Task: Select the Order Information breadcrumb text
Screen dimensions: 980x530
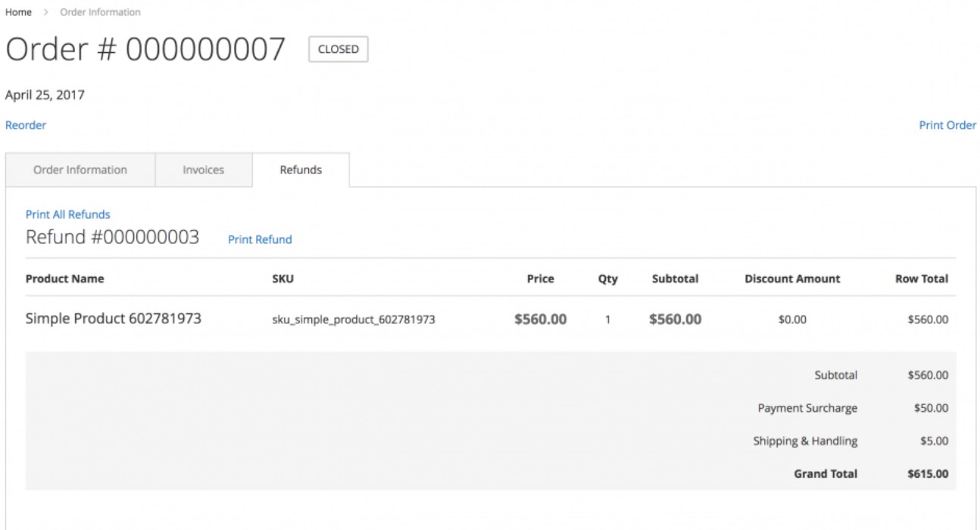Action: pos(100,12)
